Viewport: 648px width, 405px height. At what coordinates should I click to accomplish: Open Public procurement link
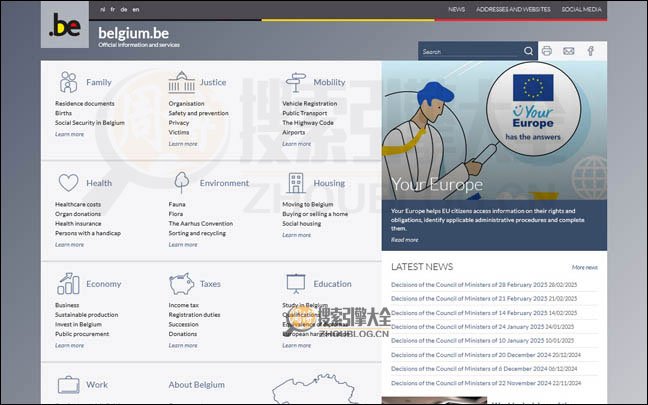82,334
